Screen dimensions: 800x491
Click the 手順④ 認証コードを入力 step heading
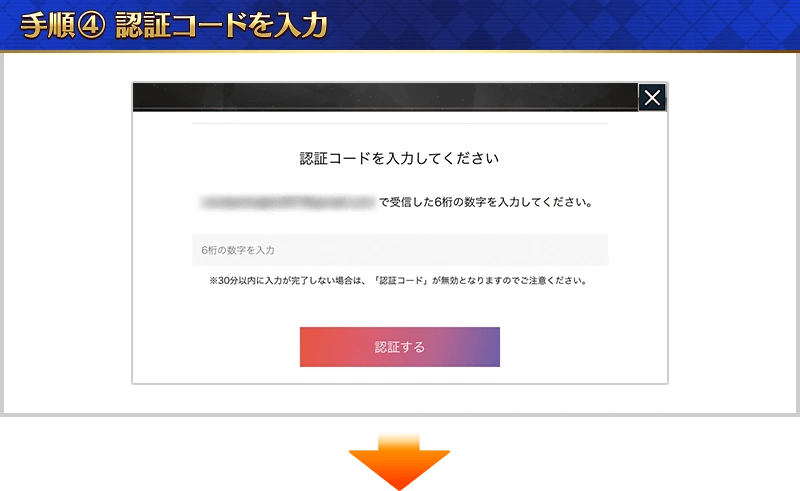(174, 26)
